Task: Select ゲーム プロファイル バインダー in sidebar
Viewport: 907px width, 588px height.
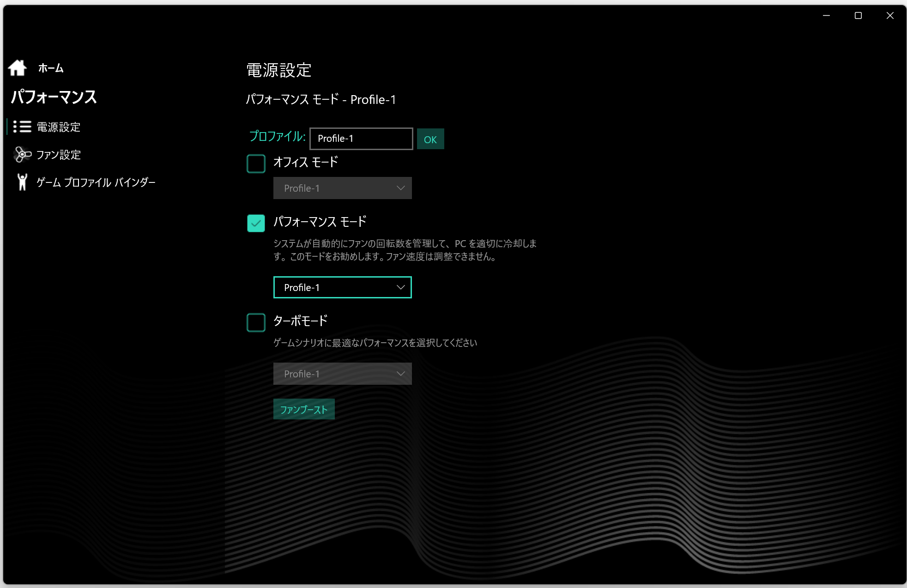Action: pos(96,182)
